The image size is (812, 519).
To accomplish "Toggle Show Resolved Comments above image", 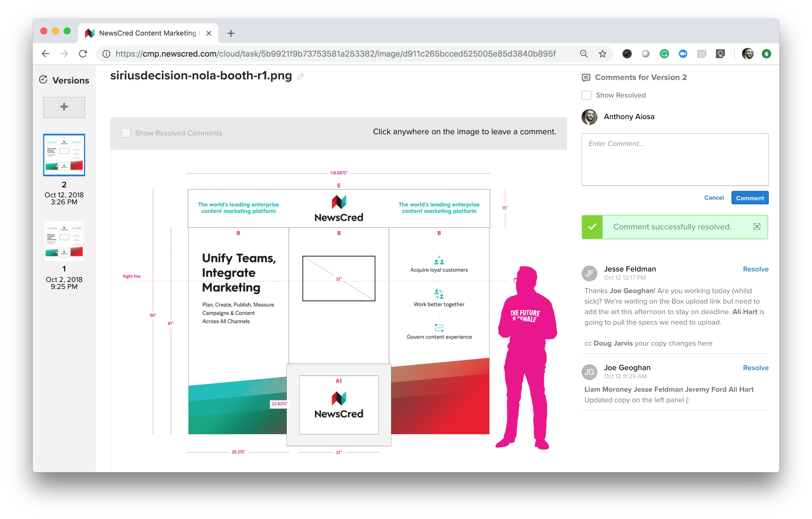I will tap(126, 133).
